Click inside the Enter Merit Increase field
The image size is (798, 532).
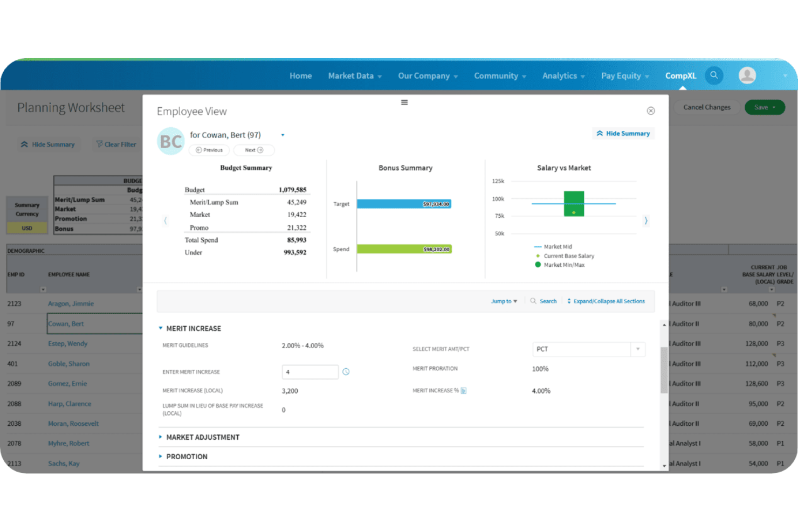click(x=310, y=371)
